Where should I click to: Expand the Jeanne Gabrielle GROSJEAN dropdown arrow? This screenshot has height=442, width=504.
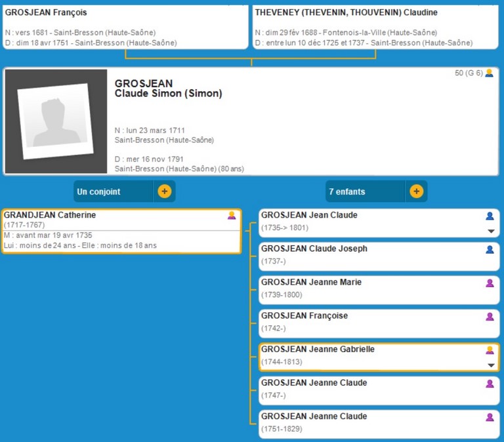click(490, 365)
